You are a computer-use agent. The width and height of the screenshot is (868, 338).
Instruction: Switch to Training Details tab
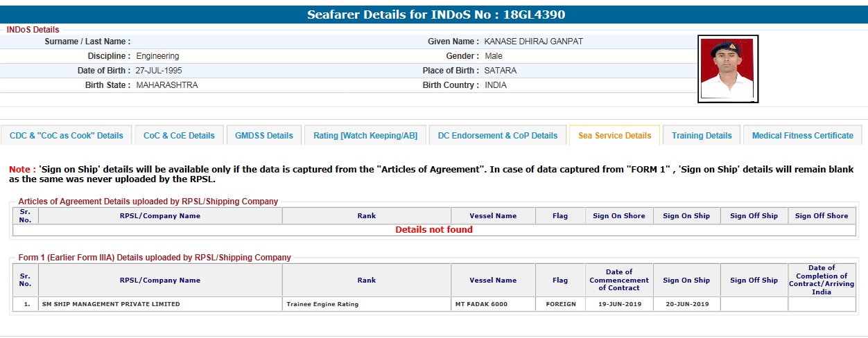coord(702,136)
